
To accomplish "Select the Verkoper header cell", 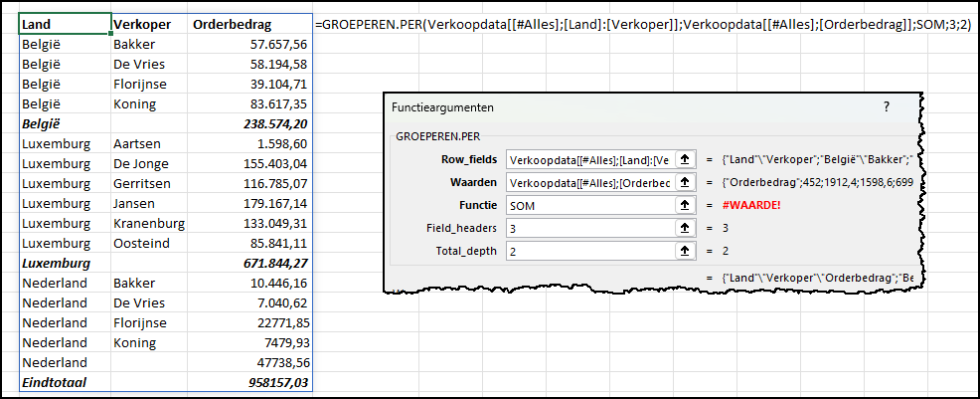I will click(151, 25).
